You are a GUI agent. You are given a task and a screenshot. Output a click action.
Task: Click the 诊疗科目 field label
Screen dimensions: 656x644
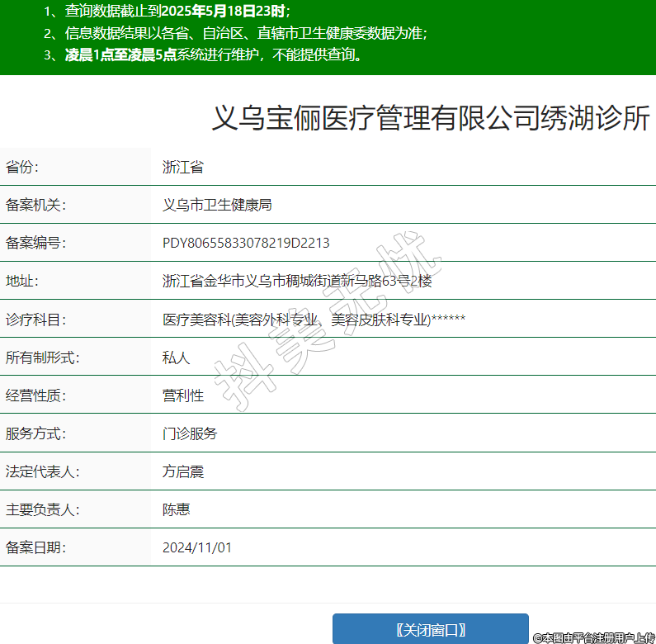(x=35, y=319)
